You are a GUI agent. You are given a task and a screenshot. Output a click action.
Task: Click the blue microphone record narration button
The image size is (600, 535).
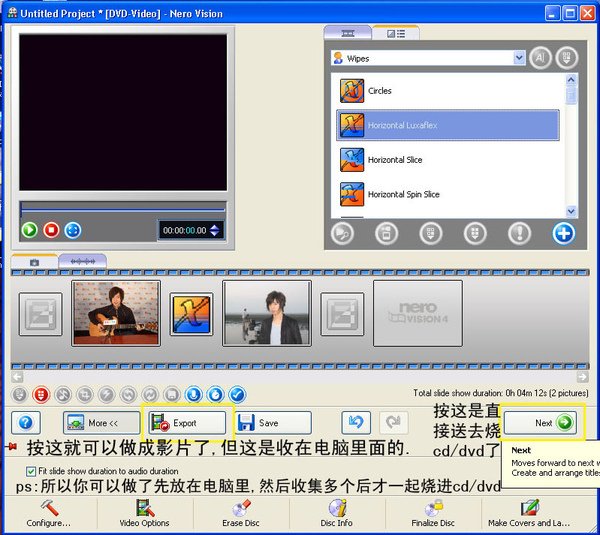pyautogui.click(x=194, y=395)
